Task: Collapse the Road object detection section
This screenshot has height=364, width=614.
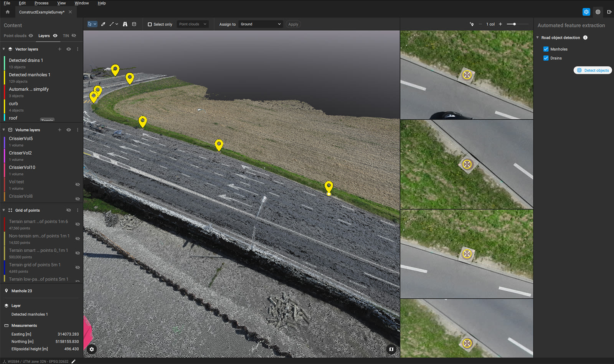Action: tap(537, 38)
